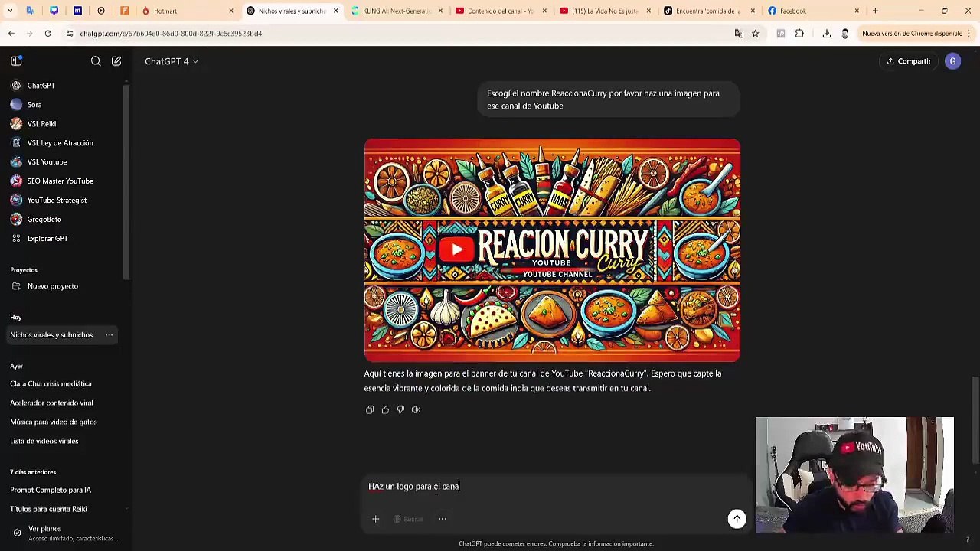980x551 pixels.
Task: Open options for Nichos virales y subnichos chat
Action: pyautogui.click(x=109, y=335)
